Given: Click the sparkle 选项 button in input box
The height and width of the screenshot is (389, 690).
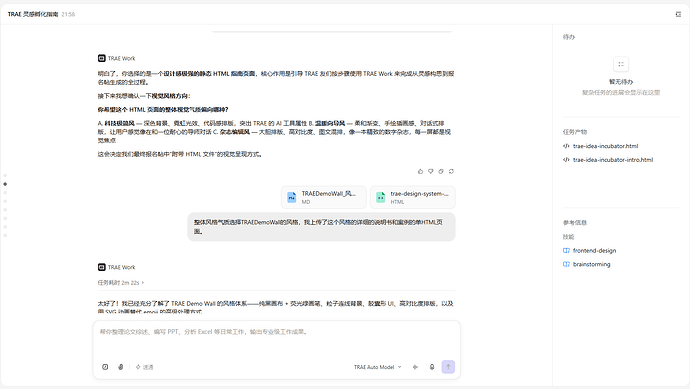Looking at the screenshot, I should pos(144,367).
